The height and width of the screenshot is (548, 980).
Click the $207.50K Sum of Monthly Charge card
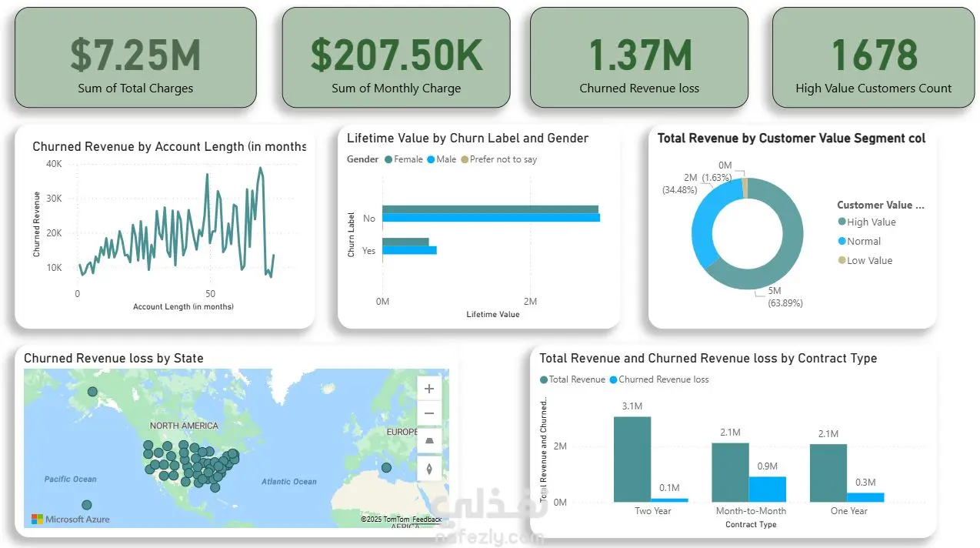click(x=396, y=58)
